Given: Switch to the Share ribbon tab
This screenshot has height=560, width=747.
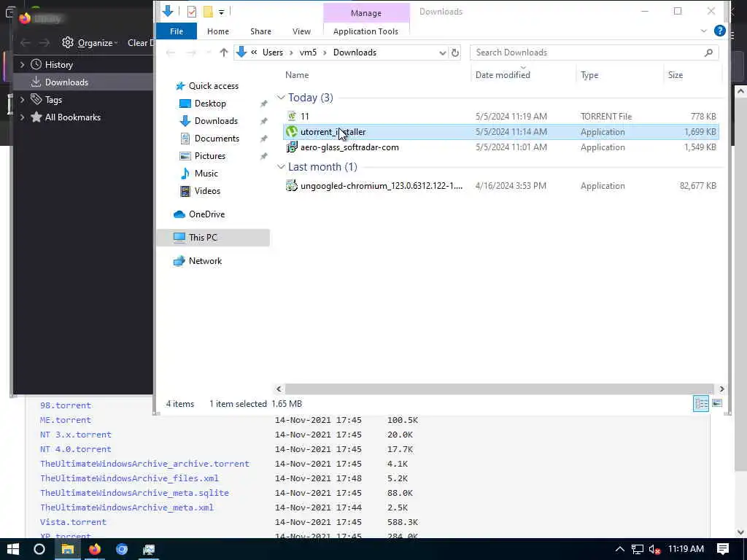Looking at the screenshot, I should point(260,31).
